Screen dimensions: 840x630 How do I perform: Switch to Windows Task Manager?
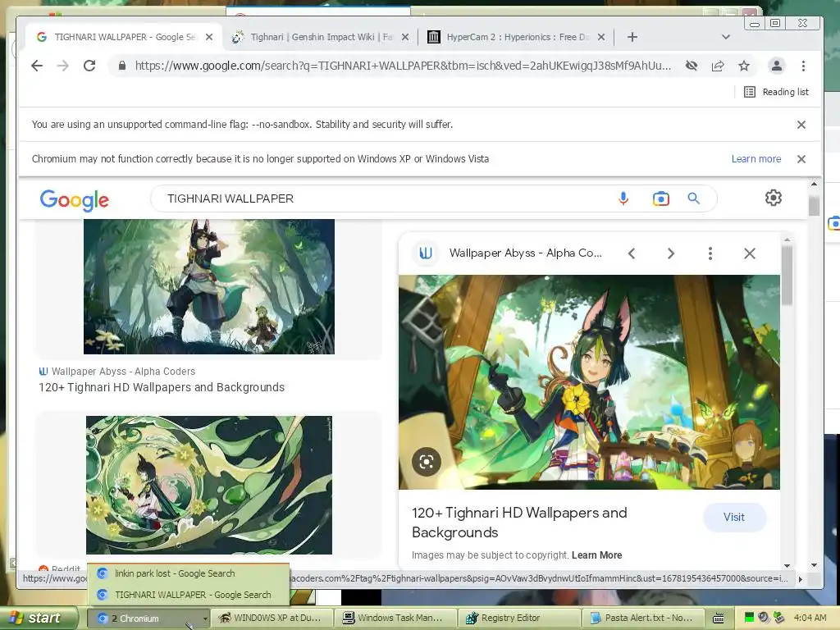[395, 619]
